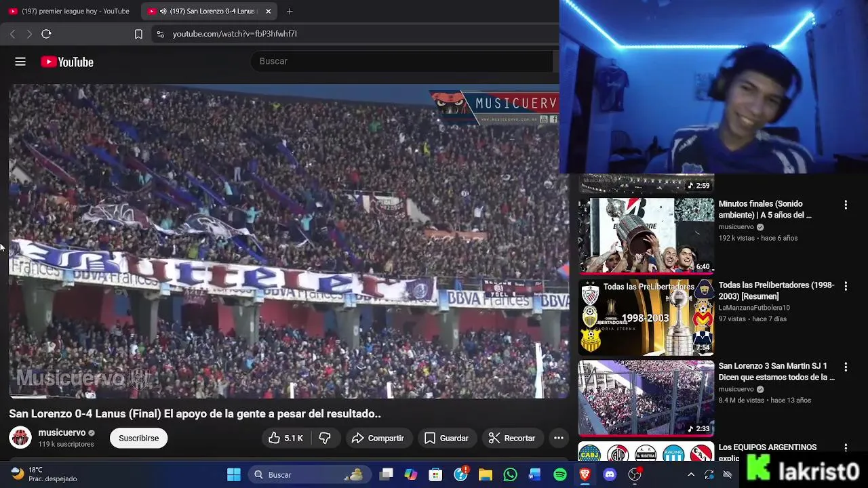Open San Lorenzo 3 San Martin SJ 1 title
This screenshot has width=868, height=488.
(776, 371)
